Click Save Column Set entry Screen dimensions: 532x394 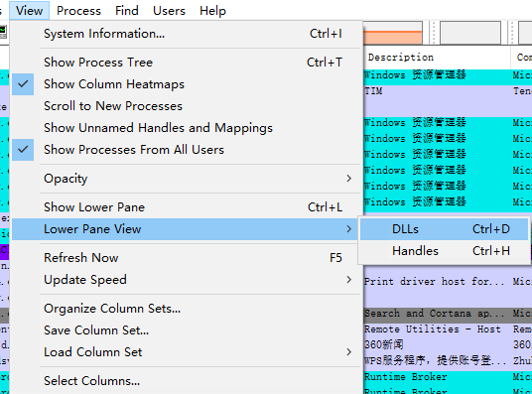(186, 330)
